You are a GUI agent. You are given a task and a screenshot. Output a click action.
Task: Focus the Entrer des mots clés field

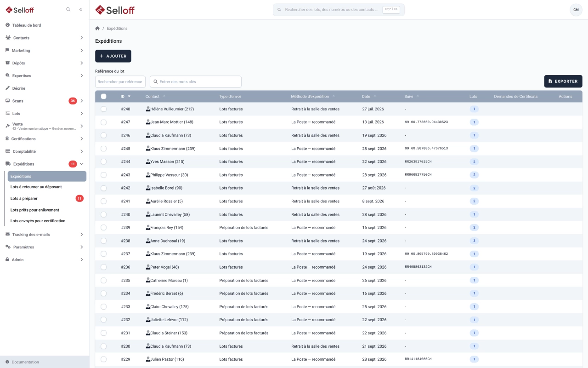(x=196, y=81)
